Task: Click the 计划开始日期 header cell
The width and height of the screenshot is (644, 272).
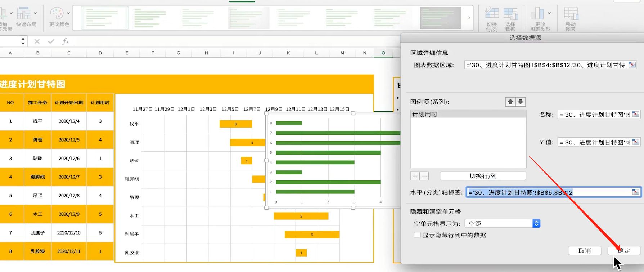Action: click(69, 103)
